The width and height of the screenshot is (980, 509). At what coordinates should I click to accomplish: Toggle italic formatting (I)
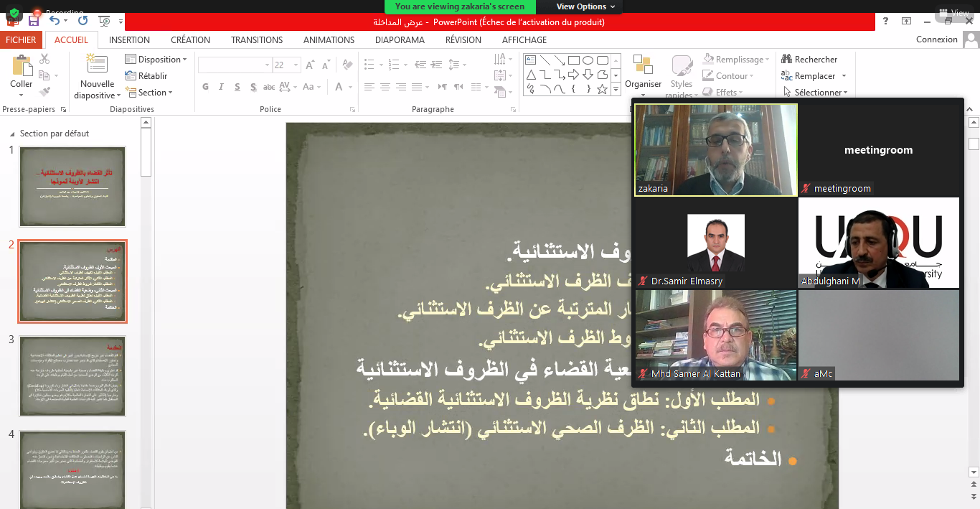coord(221,87)
